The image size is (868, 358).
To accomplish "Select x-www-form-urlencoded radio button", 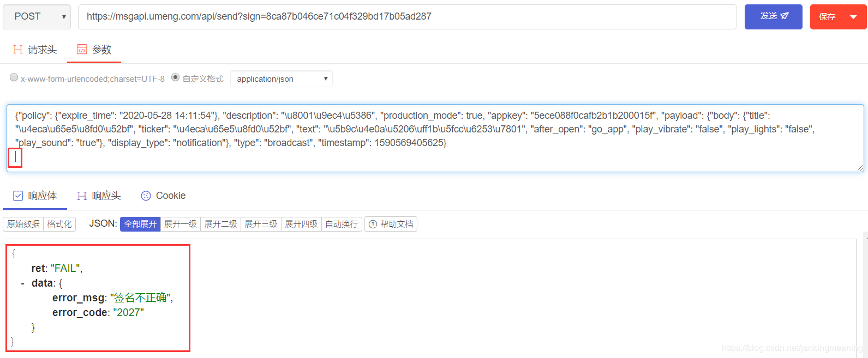I will (14, 77).
